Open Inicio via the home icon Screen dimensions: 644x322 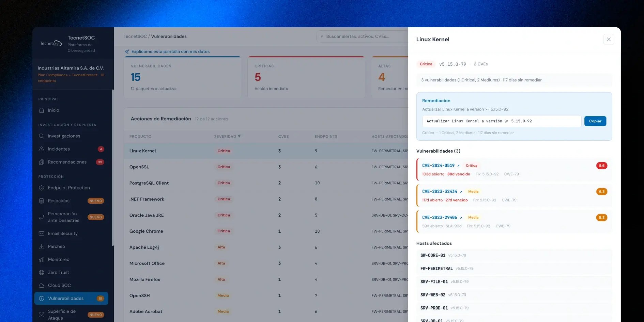point(42,110)
